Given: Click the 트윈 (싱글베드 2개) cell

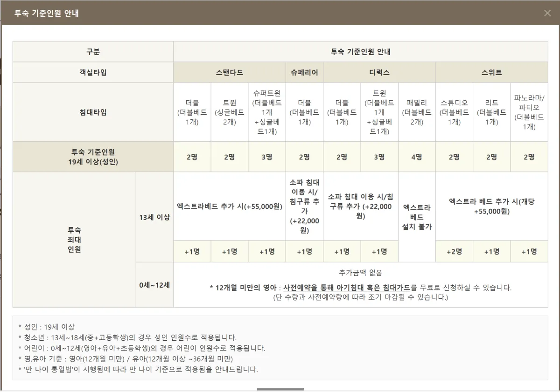Looking at the screenshot, I should pos(229,112).
